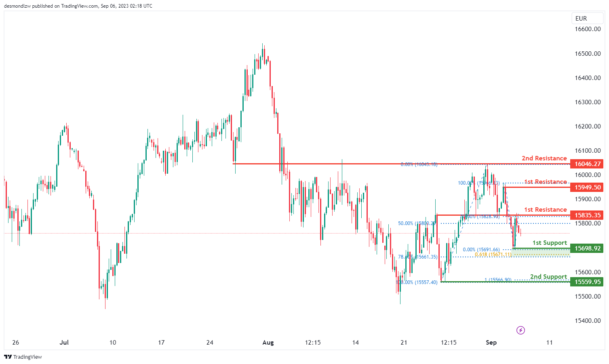Click the orange 0.618 (15671.11) Fibonacci label
Viewport: 609px width, 364px height.
pos(493,255)
